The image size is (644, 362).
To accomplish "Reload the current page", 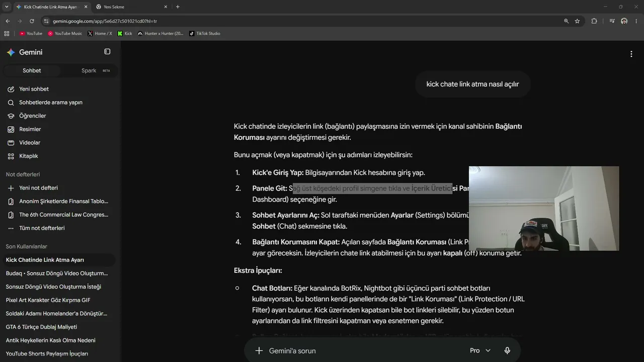I will [x=32, y=21].
